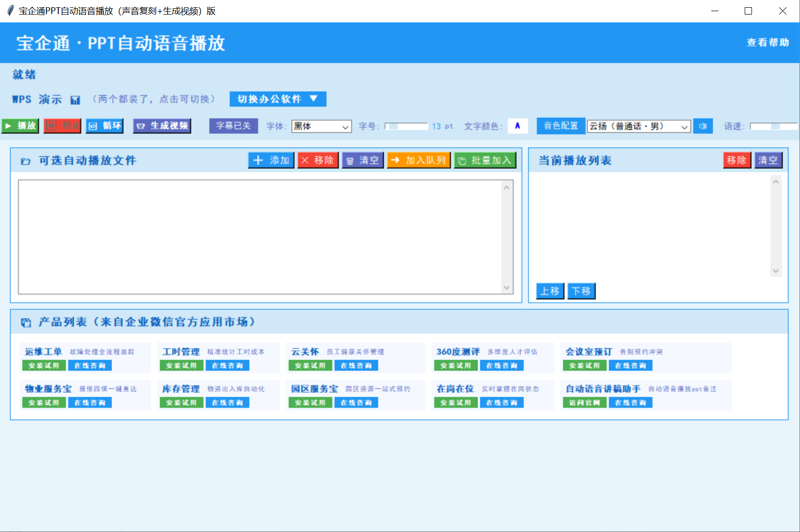Stop playback with the red 停止 button
The image size is (800, 532).
[x=63, y=126]
